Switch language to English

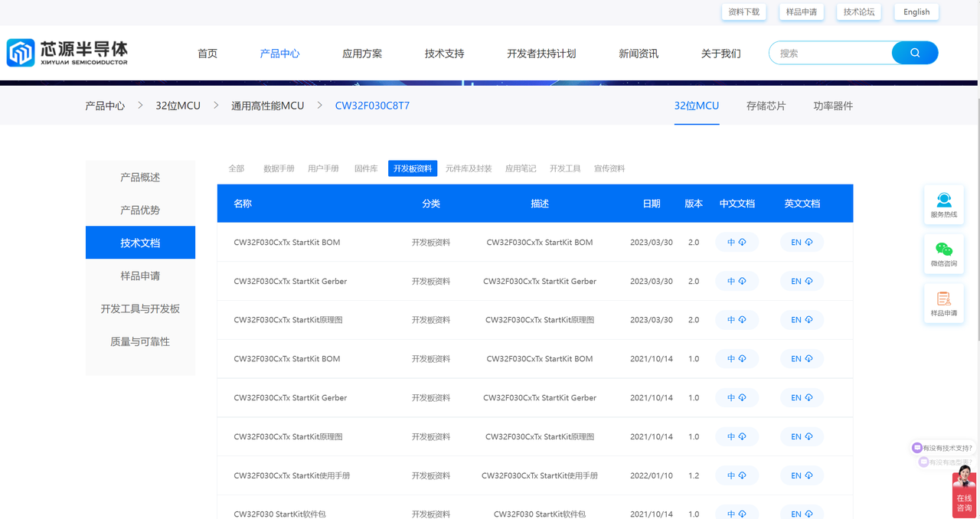[916, 11]
